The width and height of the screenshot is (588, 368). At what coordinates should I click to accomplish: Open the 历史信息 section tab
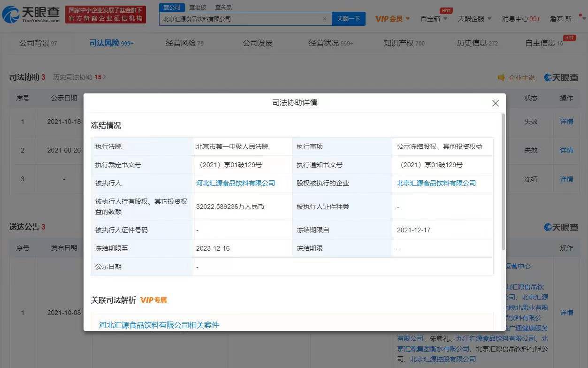[477, 43]
